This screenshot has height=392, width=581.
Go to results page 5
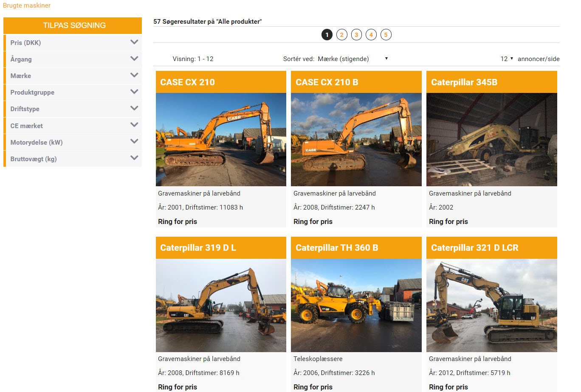(386, 35)
